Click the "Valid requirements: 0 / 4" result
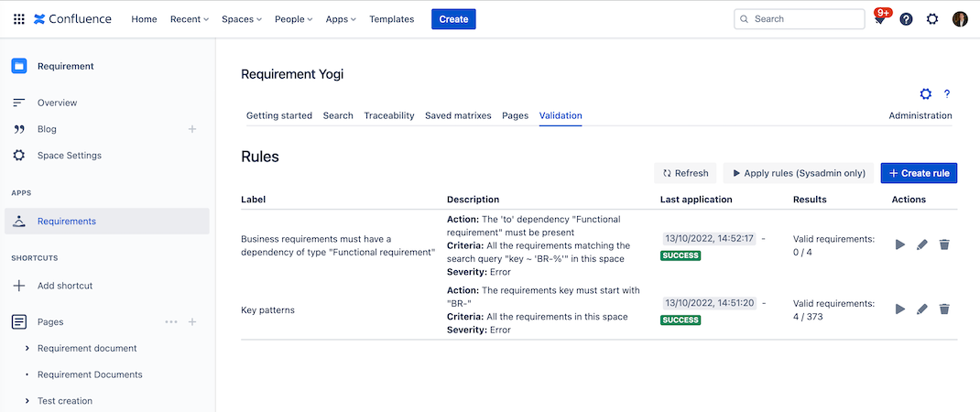The height and width of the screenshot is (412, 980). point(833,245)
